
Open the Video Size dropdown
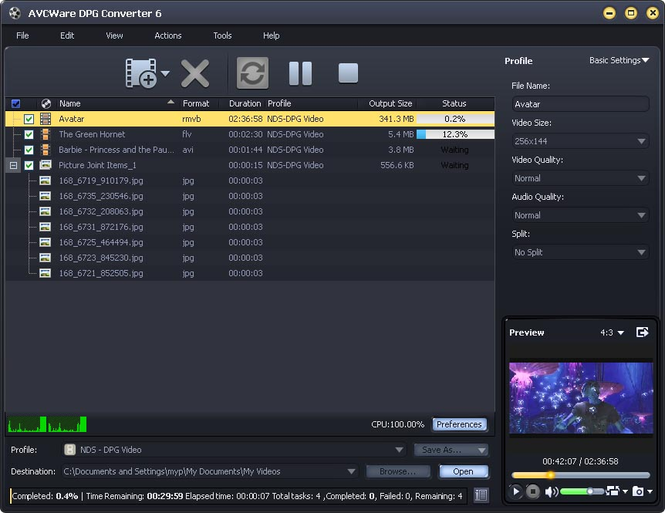[x=580, y=141]
